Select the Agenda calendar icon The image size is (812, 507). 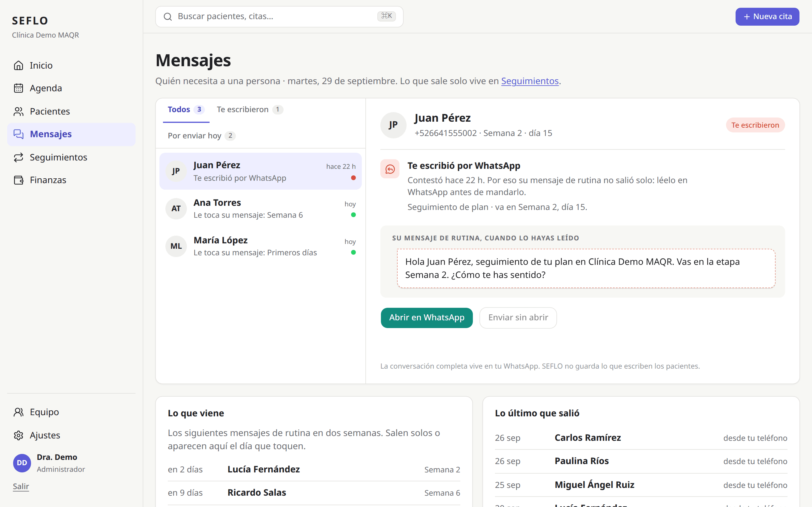click(x=19, y=88)
